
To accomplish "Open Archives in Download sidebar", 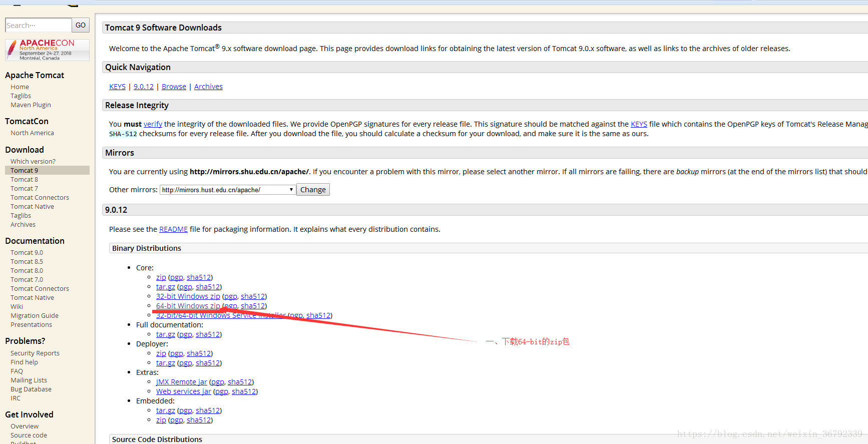I will pyautogui.click(x=23, y=224).
